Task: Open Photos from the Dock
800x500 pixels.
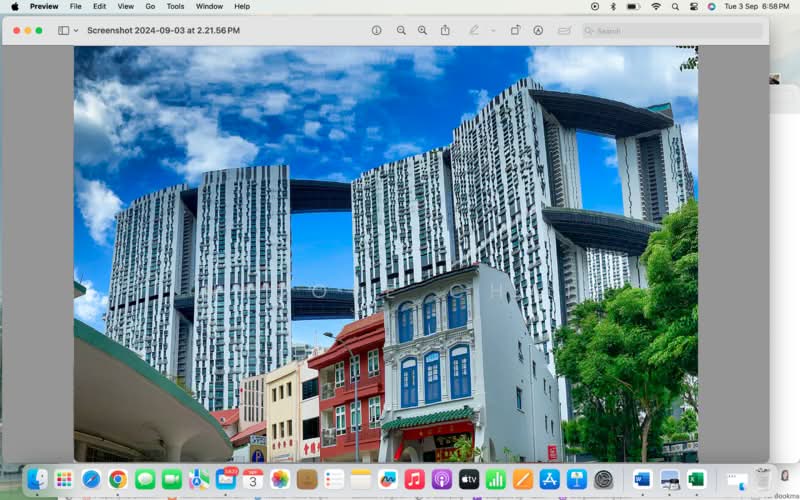Action: click(x=280, y=480)
